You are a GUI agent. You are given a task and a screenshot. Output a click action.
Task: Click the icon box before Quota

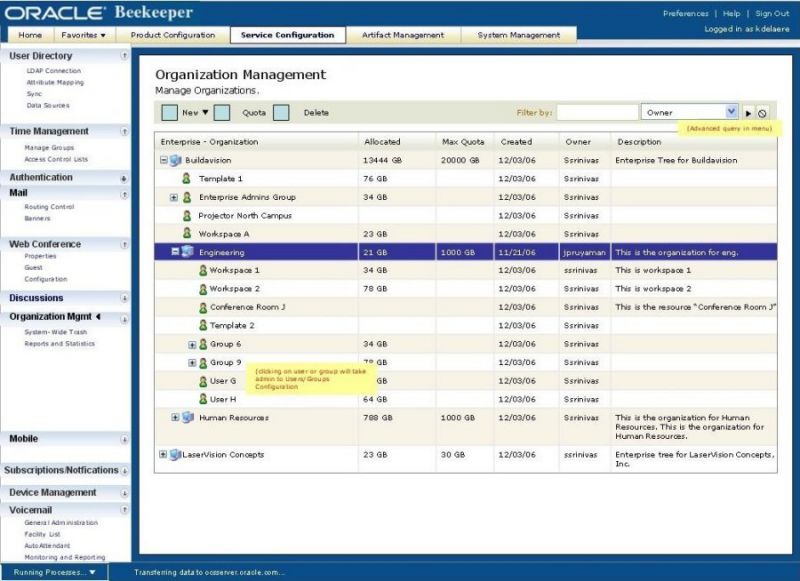(221, 113)
